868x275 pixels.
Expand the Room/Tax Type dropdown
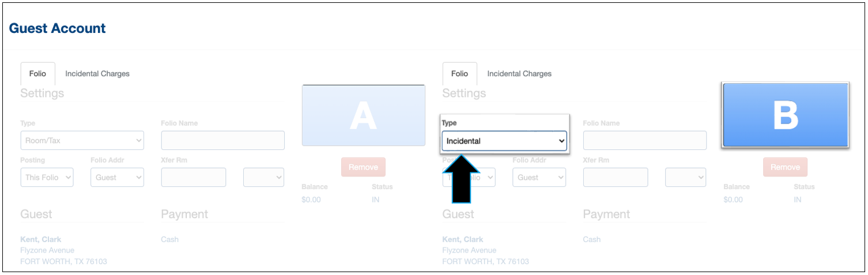tap(82, 140)
